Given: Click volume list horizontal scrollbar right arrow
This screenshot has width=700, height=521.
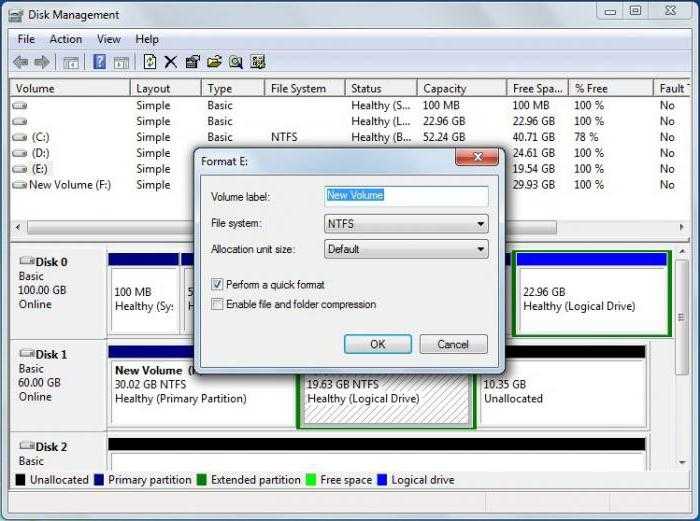Looking at the screenshot, I should pyautogui.click(x=682, y=227).
